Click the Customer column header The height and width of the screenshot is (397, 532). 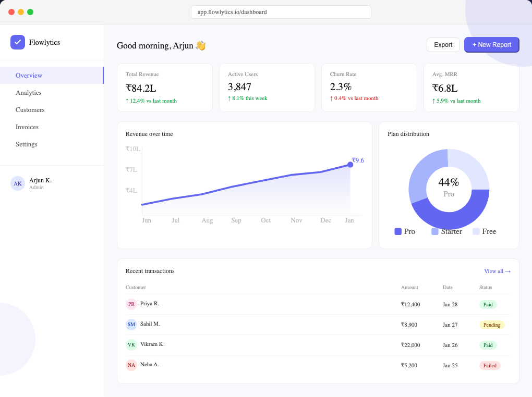[136, 288]
